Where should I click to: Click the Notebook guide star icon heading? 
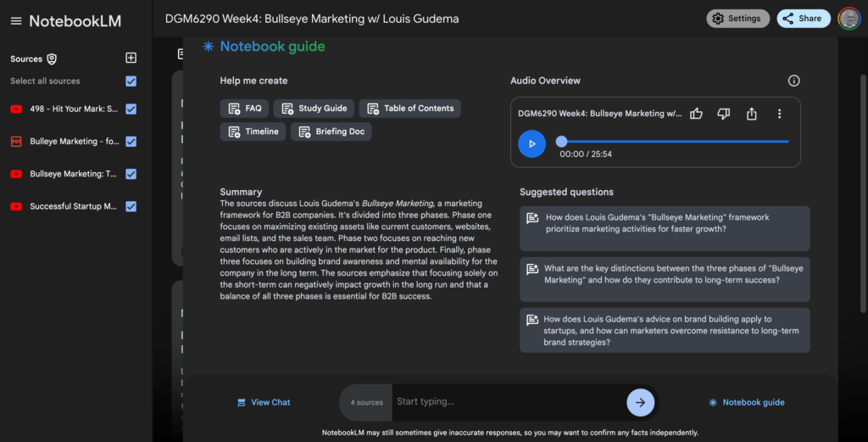[x=209, y=47]
